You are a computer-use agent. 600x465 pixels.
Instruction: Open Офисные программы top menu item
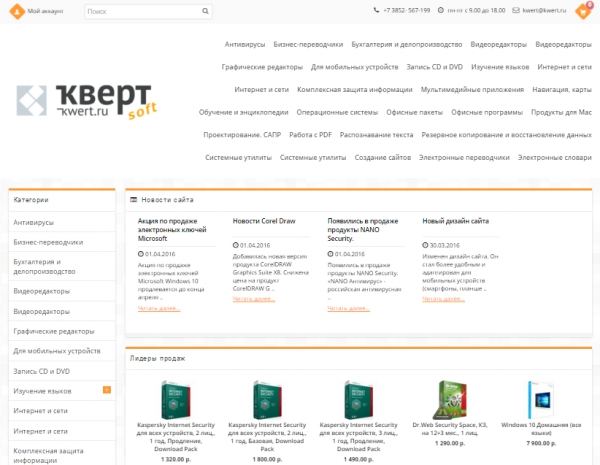point(487,112)
